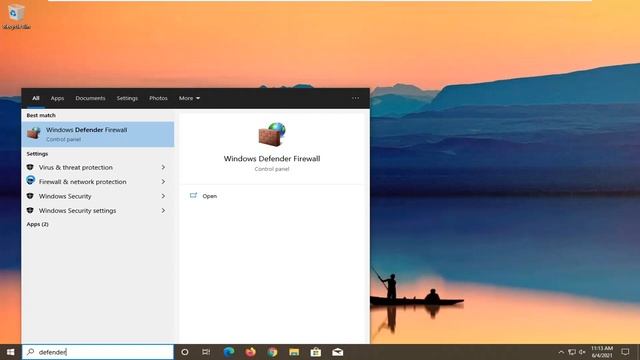Click shield icon beside Windows Security
This screenshot has width=640, height=360.
coord(30,196)
